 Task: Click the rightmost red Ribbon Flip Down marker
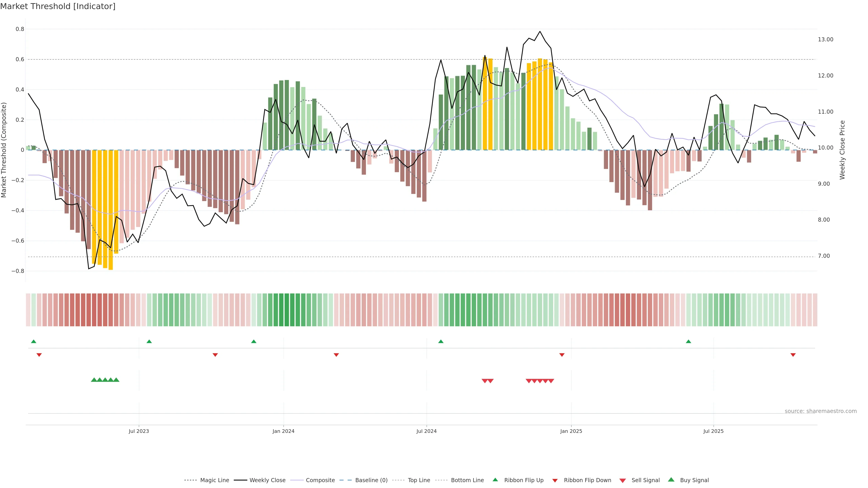(793, 355)
